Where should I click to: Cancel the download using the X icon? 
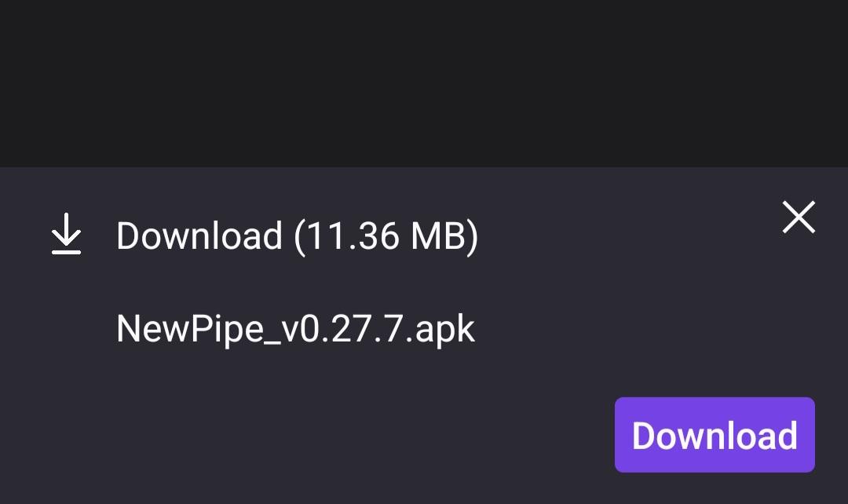click(x=799, y=217)
